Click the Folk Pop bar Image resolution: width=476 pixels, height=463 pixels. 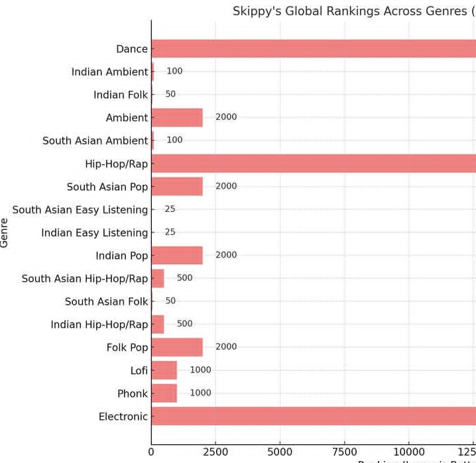177,347
